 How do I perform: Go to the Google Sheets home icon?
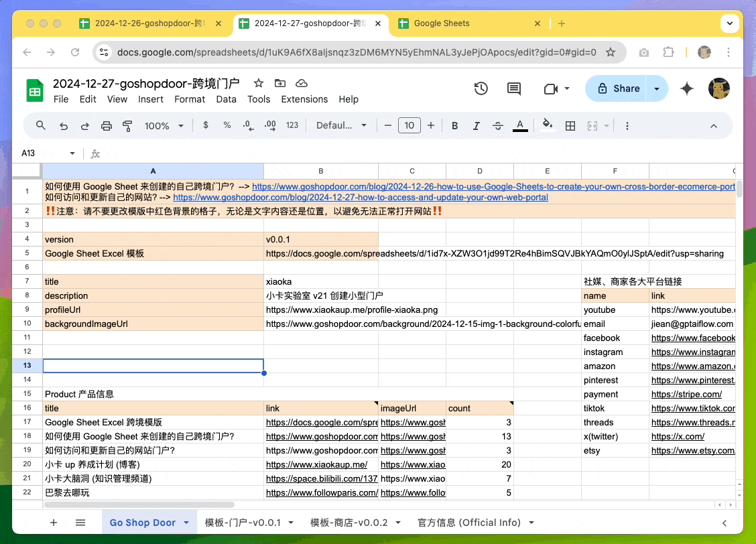click(x=35, y=90)
